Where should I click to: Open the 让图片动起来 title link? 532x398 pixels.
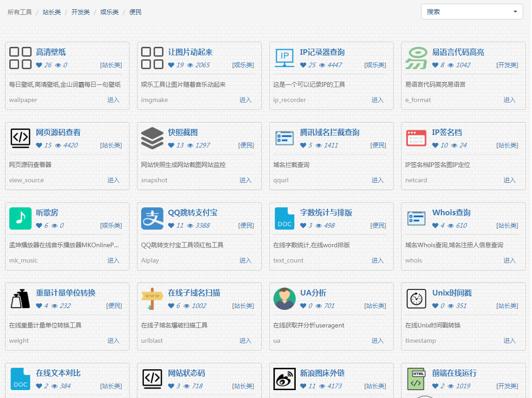tap(190, 52)
